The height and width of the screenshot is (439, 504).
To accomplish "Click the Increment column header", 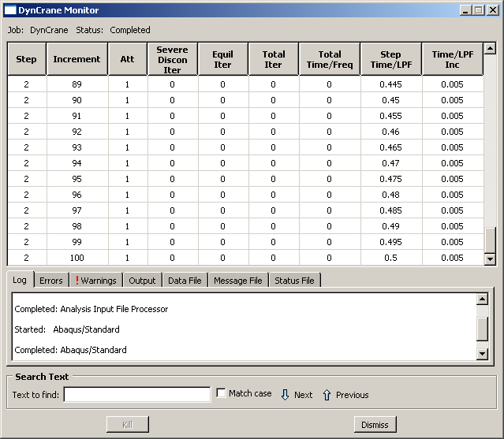I will pyautogui.click(x=77, y=59).
